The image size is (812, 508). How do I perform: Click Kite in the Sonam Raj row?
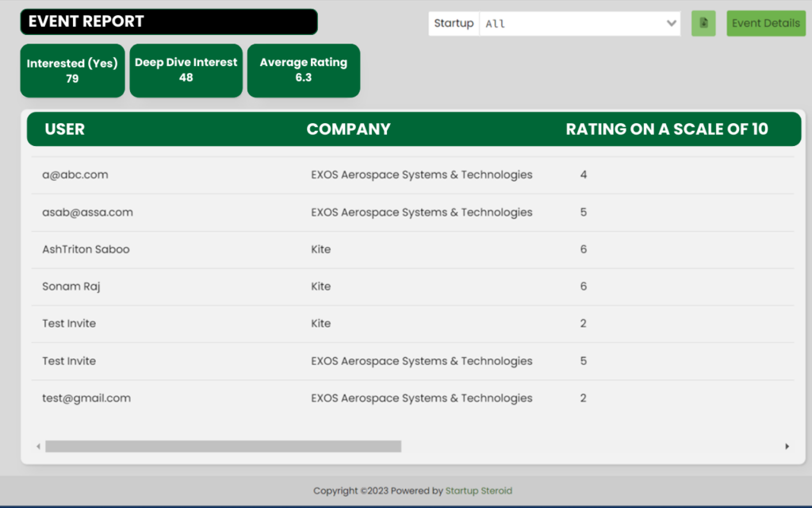320,286
